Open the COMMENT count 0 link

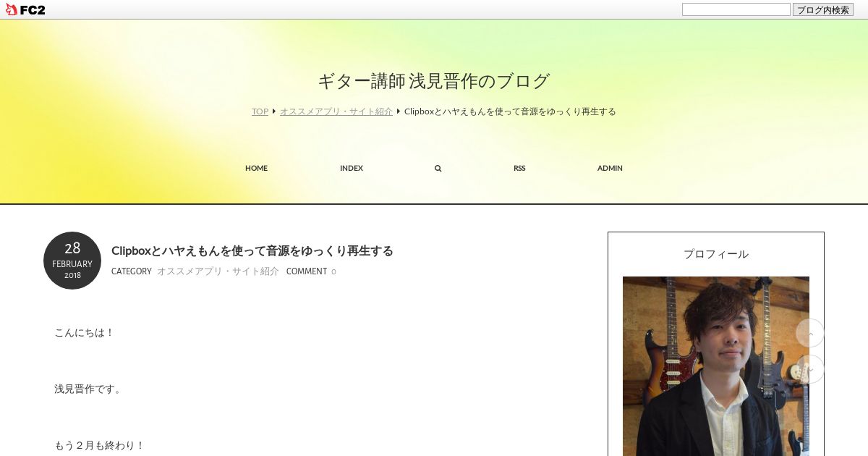coord(333,271)
